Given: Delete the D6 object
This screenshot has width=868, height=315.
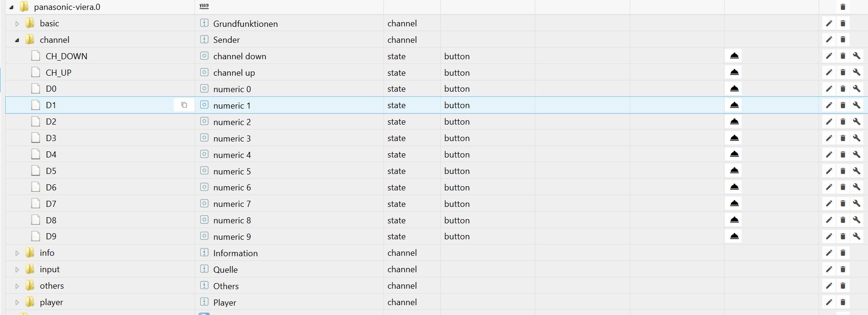Looking at the screenshot, I should pyautogui.click(x=843, y=187).
